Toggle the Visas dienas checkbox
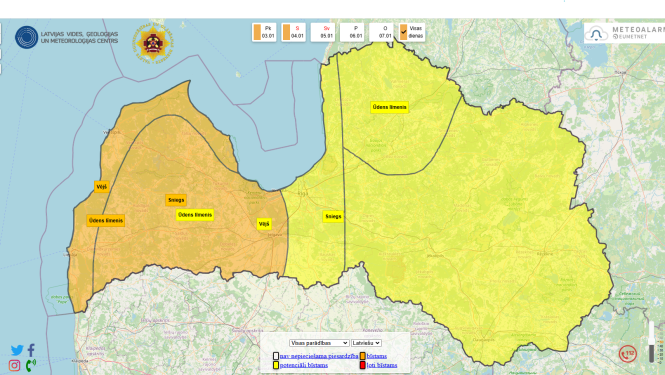Viewport: 665px width, 375px height. (x=404, y=32)
